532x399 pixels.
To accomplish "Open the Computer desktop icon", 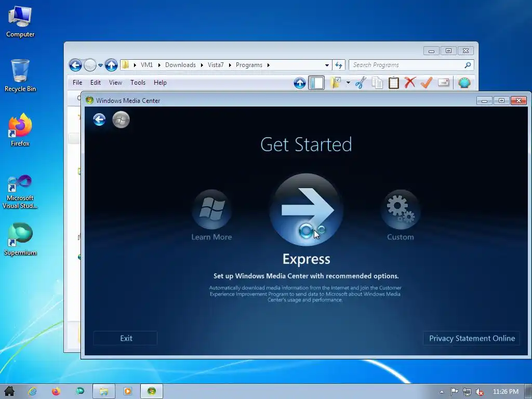I will click(20, 22).
